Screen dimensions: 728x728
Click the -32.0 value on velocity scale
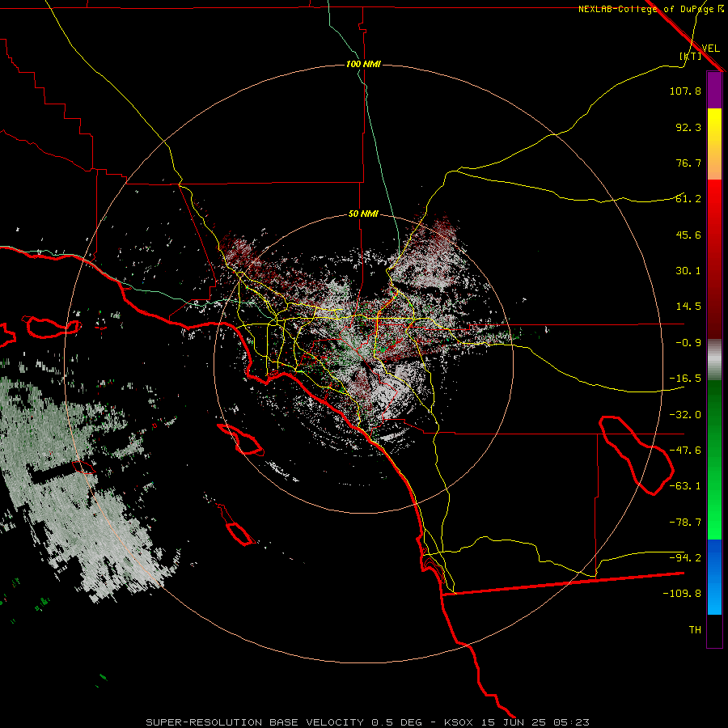685,415
